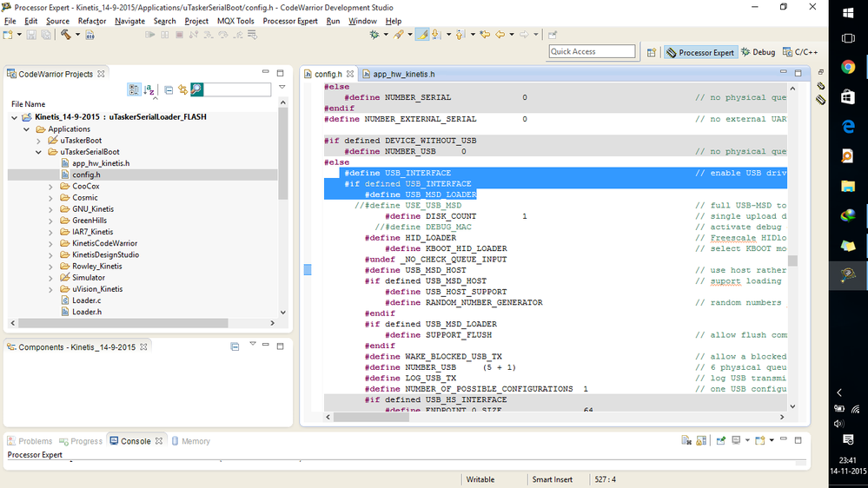
Task: Click the build hammer icon in toolbar
Action: click(65, 35)
